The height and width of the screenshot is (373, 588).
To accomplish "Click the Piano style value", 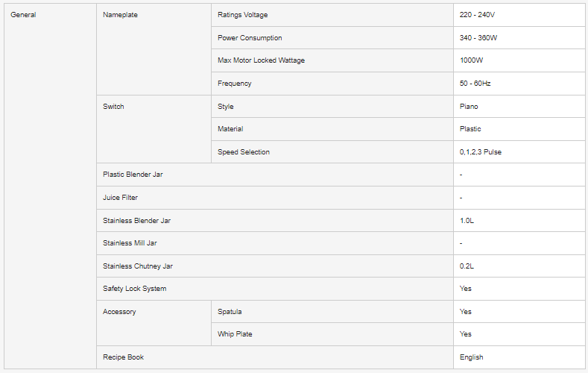I will click(469, 107).
